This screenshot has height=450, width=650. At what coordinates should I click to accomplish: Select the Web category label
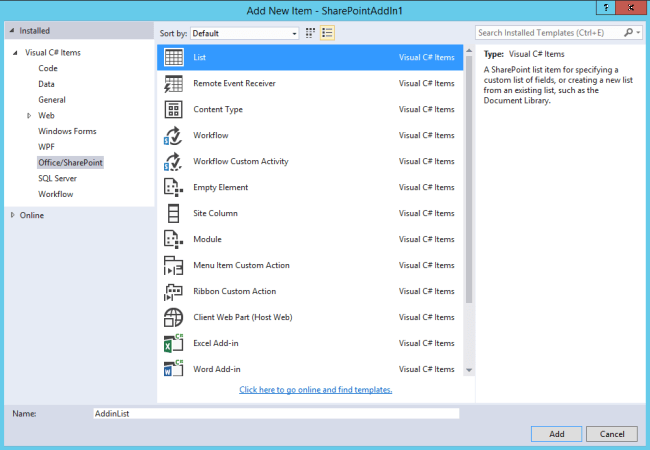coord(46,116)
